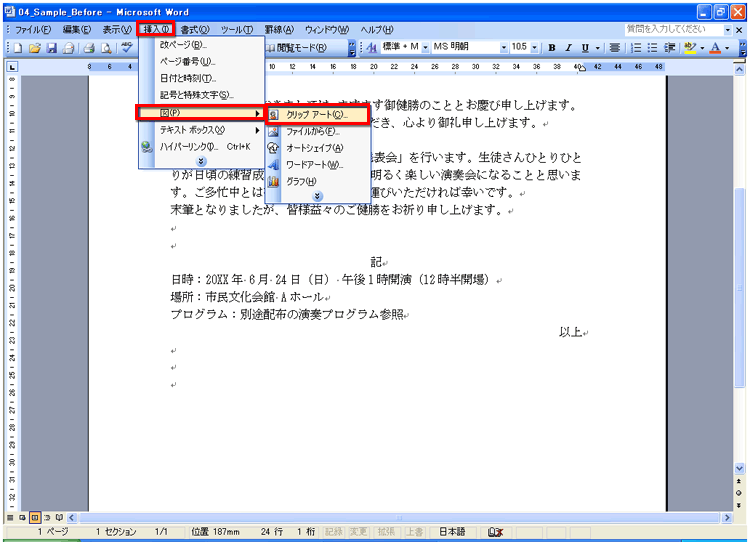Screen dimensions: 750x542
Task: Open the 閲覧モード reading layout button
Action: coord(297,48)
